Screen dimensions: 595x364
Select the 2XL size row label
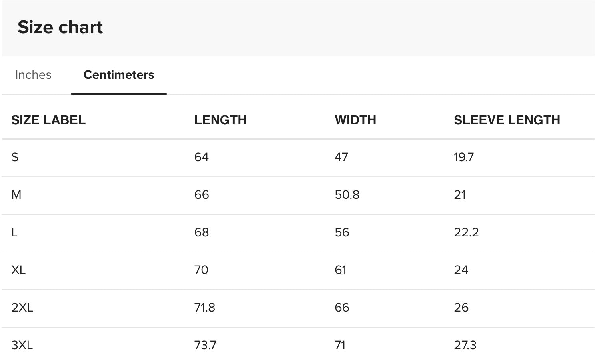pyautogui.click(x=22, y=308)
